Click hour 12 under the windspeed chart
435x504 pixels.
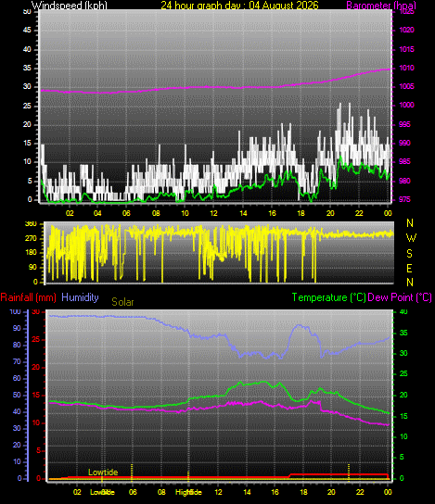(x=214, y=213)
